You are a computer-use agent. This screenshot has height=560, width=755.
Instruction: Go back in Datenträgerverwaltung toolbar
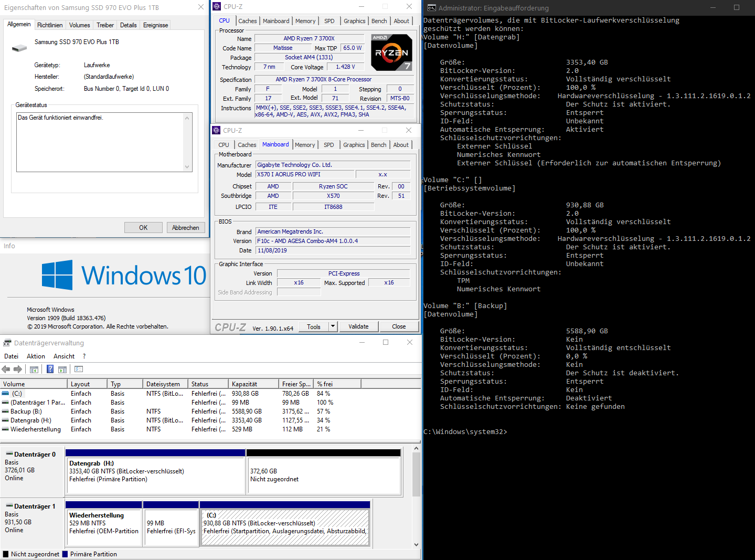point(6,369)
